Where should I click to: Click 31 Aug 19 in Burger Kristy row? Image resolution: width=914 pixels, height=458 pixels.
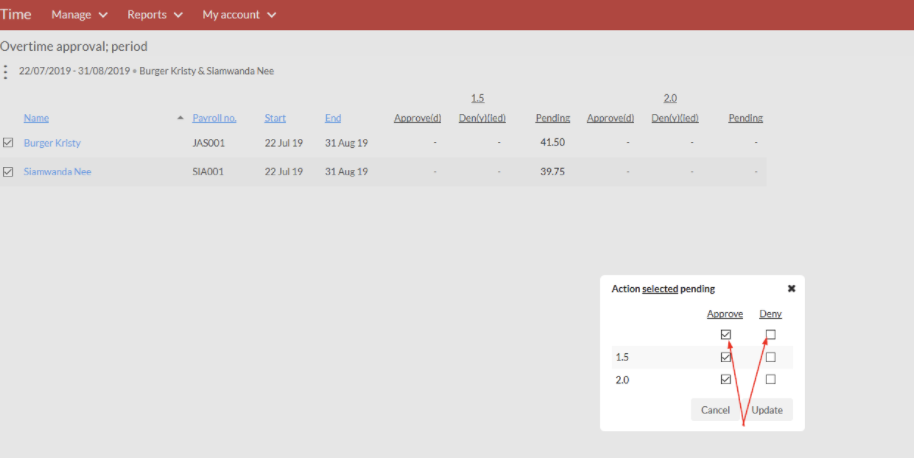click(346, 143)
